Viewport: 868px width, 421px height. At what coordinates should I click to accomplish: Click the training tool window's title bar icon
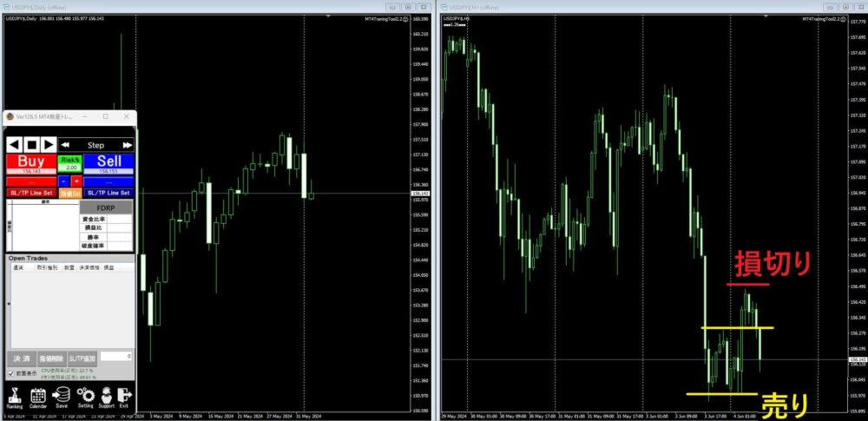coord(10,117)
